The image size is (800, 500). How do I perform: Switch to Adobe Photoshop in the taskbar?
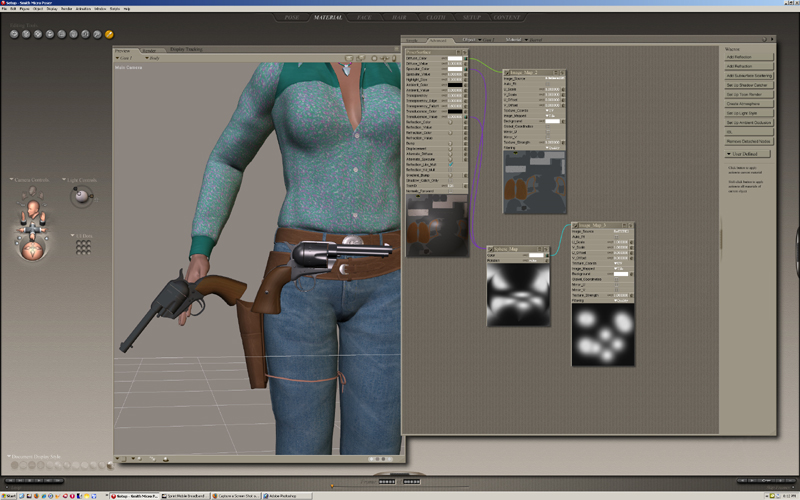[x=287, y=496]
